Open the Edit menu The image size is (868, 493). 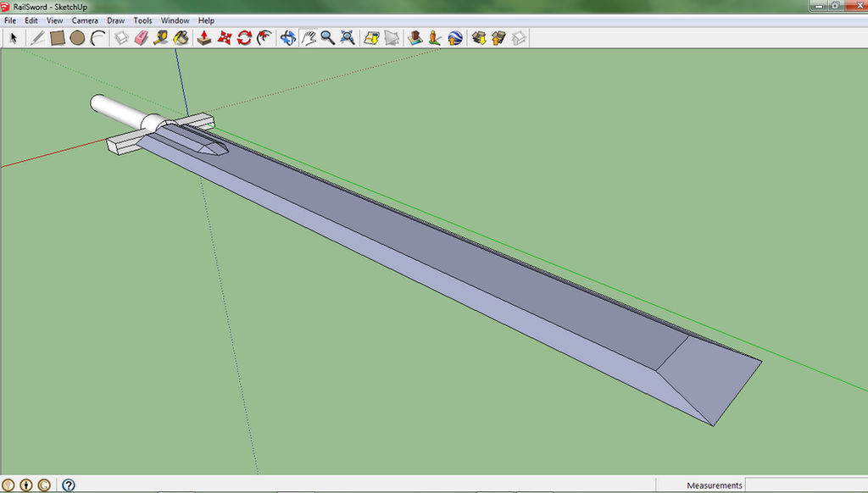(31, 20)
